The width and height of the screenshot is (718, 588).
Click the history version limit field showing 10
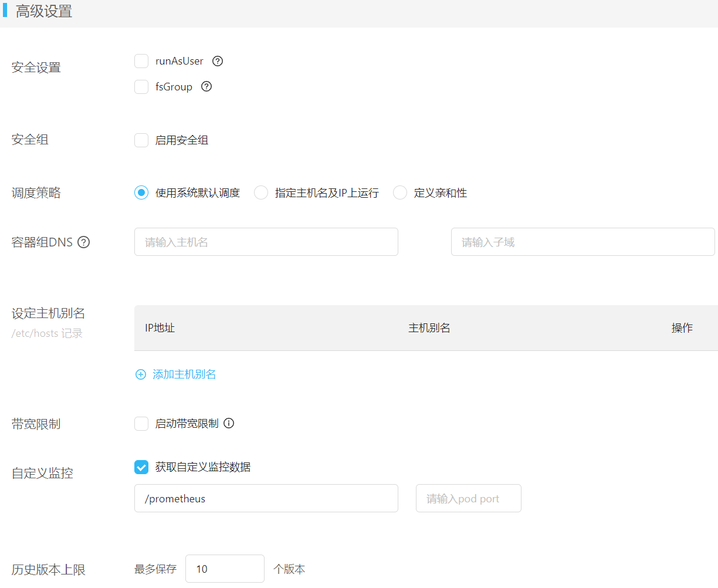point(225,569)
